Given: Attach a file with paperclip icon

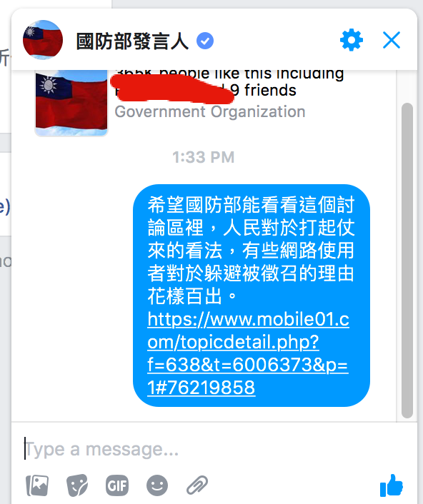Looking at the screenshot, I should (197, 485).
